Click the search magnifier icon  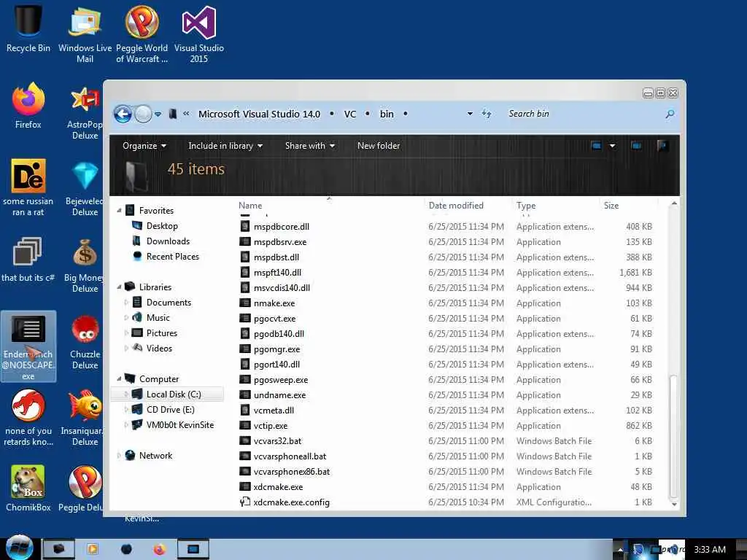(x=670, y=114)
